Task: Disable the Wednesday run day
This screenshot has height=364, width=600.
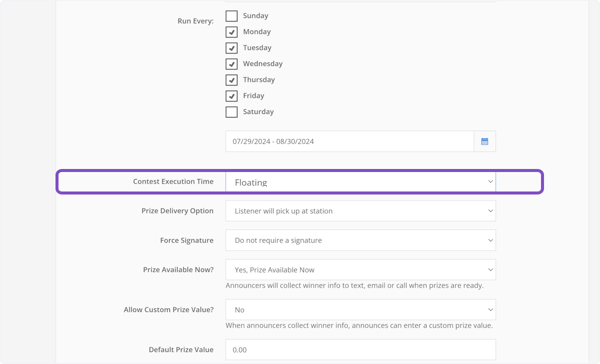Action: coord(231,64)
